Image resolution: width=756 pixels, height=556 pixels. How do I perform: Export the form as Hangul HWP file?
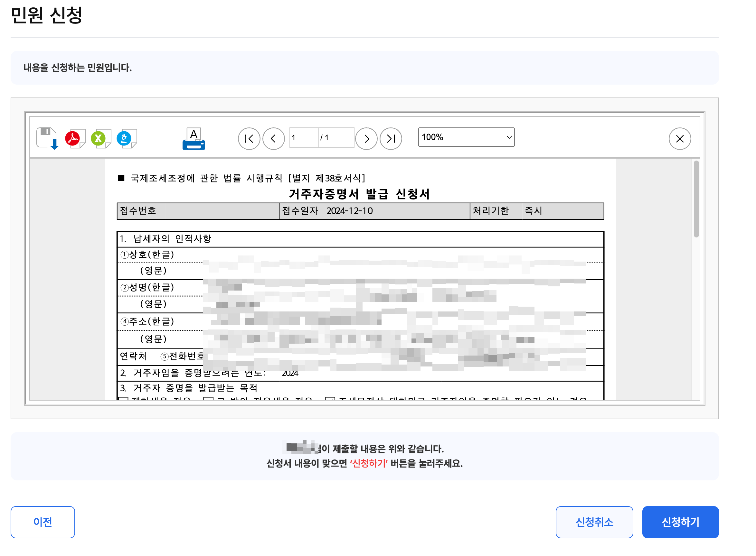[126, 138]
